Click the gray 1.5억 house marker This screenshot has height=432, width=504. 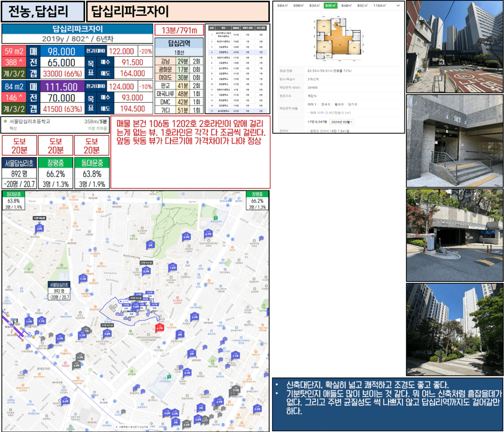[76, 365]
